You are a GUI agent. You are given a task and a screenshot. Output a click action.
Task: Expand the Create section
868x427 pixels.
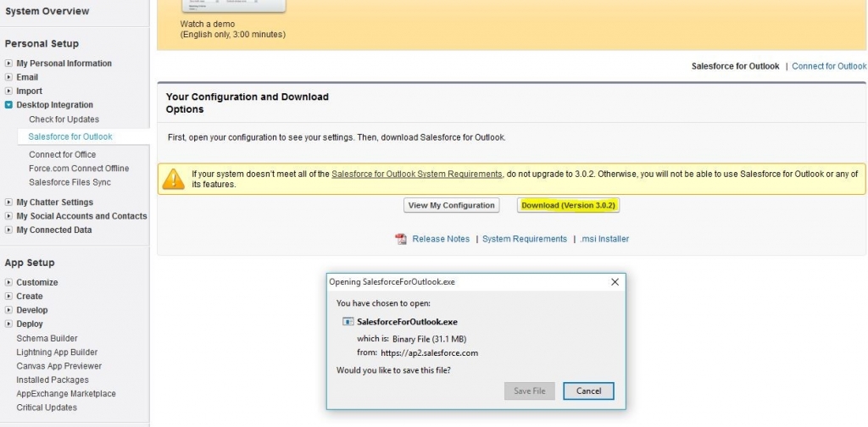(x=8, y=296)
